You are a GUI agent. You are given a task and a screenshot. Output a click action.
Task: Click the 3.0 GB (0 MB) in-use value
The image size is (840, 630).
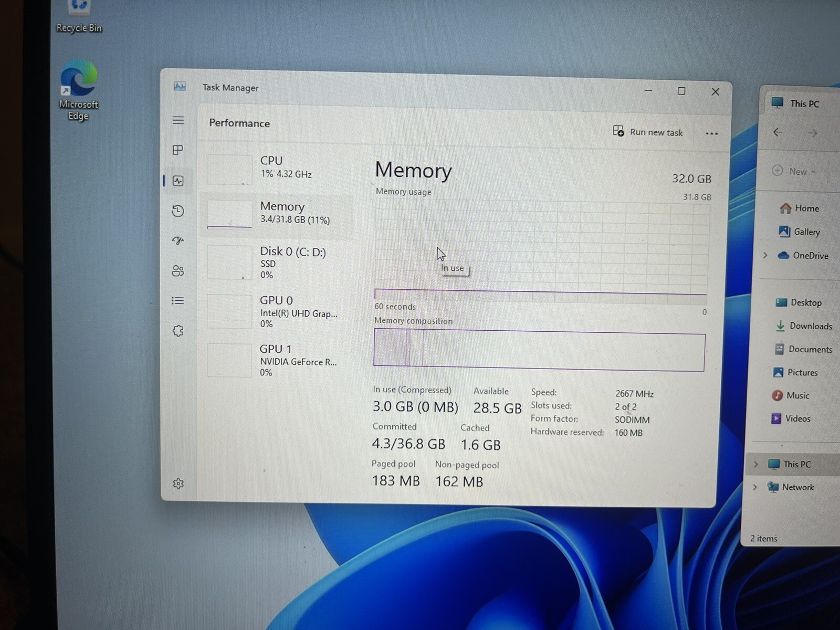(415, 407)
